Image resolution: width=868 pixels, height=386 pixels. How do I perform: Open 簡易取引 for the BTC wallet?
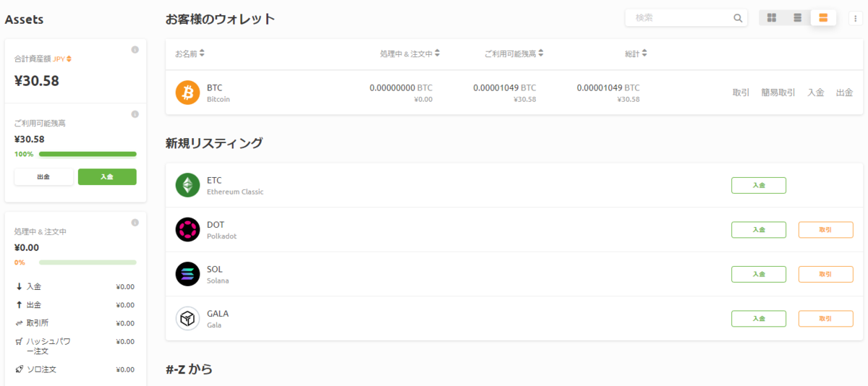778,93
